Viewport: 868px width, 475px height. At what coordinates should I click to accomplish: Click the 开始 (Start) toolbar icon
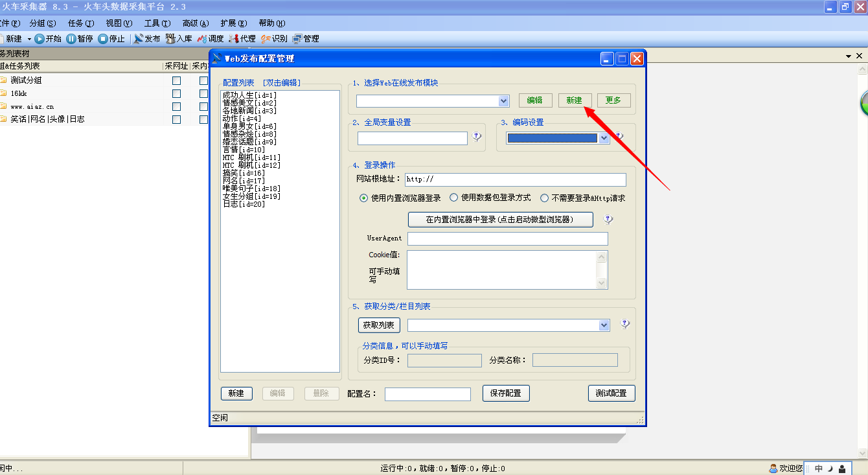[x=40, y=39]
